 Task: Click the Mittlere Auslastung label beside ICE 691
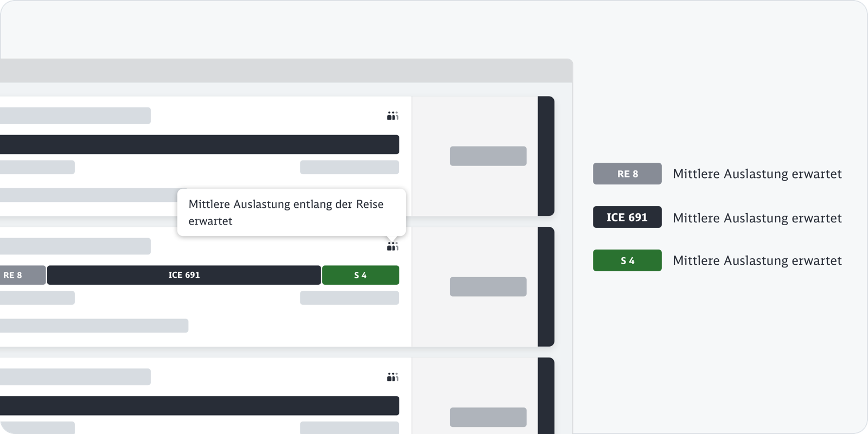[757, 218]
